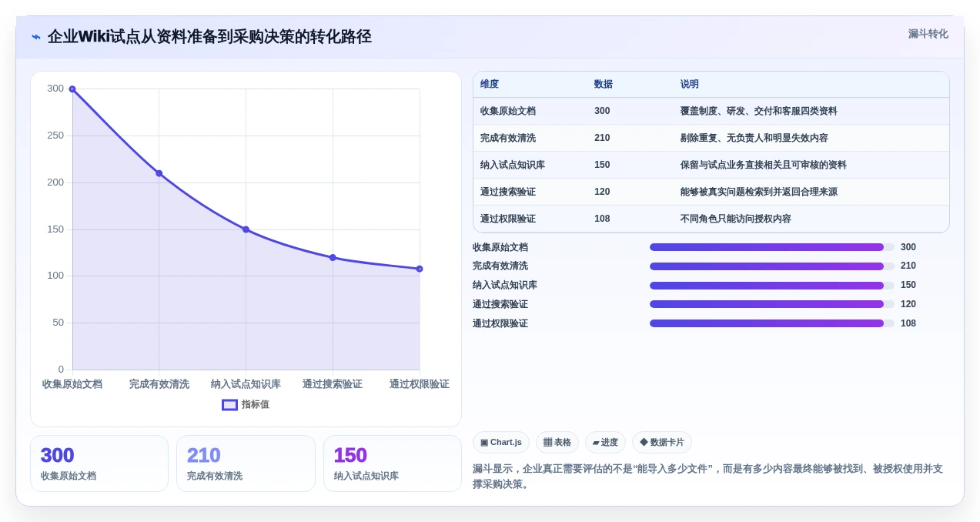Screen dimensions: 980x522
Task: Click the table value 120
Action: 602,192
